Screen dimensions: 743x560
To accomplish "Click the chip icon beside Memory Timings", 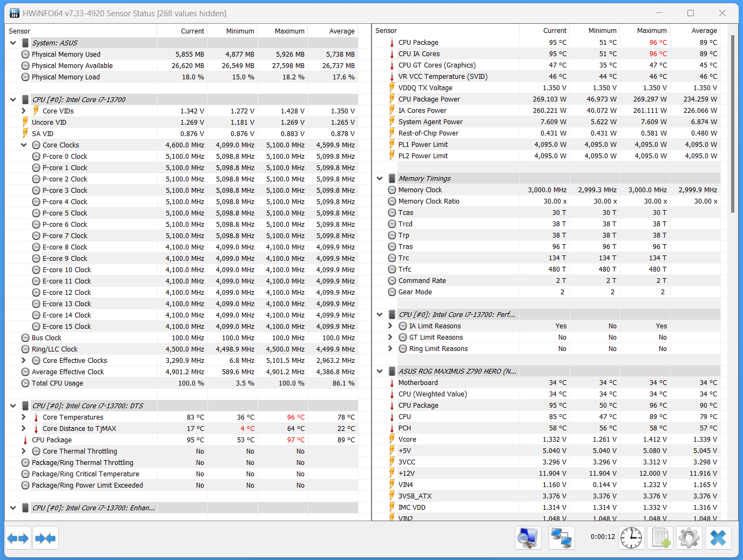I will click(392, 178).
